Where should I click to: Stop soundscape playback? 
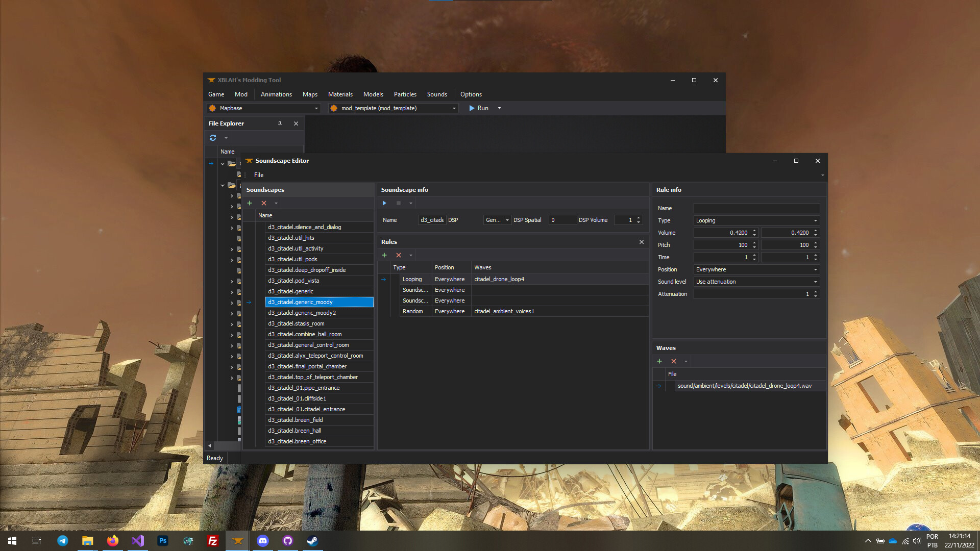click(x=398, y=203)
